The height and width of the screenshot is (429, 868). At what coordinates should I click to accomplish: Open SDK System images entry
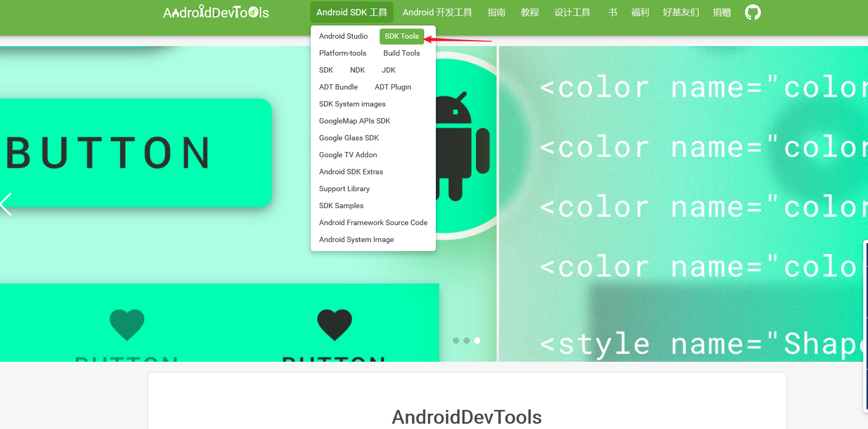click(352, 104)
